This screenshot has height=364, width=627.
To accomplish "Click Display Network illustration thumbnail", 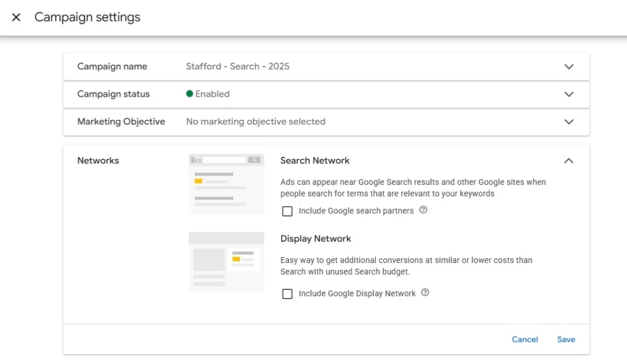I will pos(227,262).
